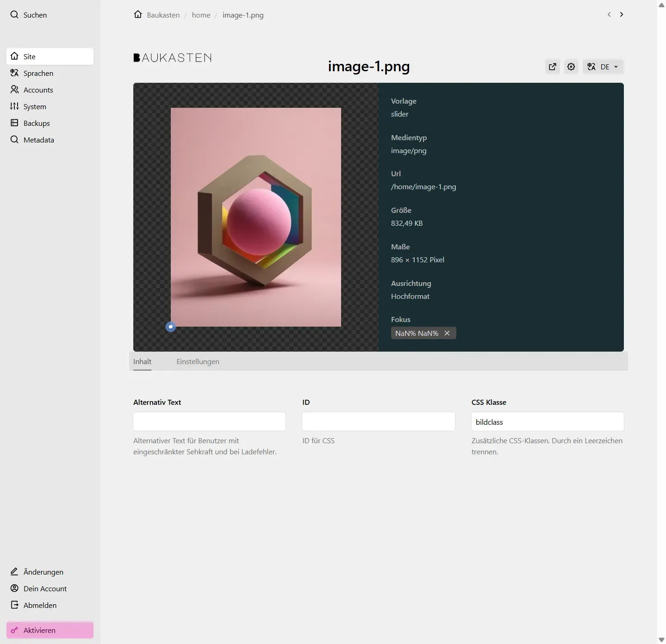Click the Alternativ Text input field
The image size is (666, 644).
tap(209, 421)
